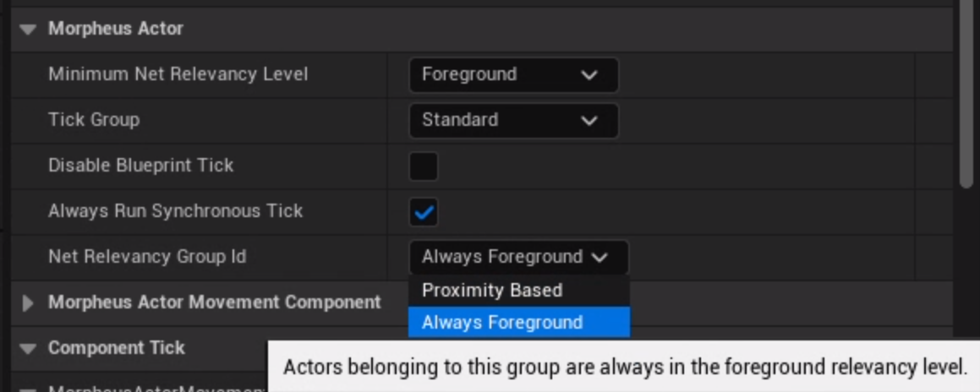Enable Disable Blueprint Tick checkbox

click(424, 166)
